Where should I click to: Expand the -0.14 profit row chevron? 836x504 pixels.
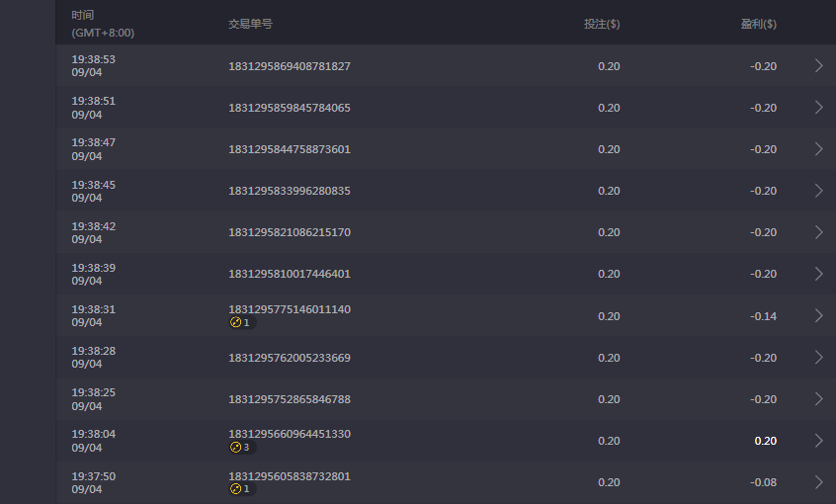tap(818, 316)
